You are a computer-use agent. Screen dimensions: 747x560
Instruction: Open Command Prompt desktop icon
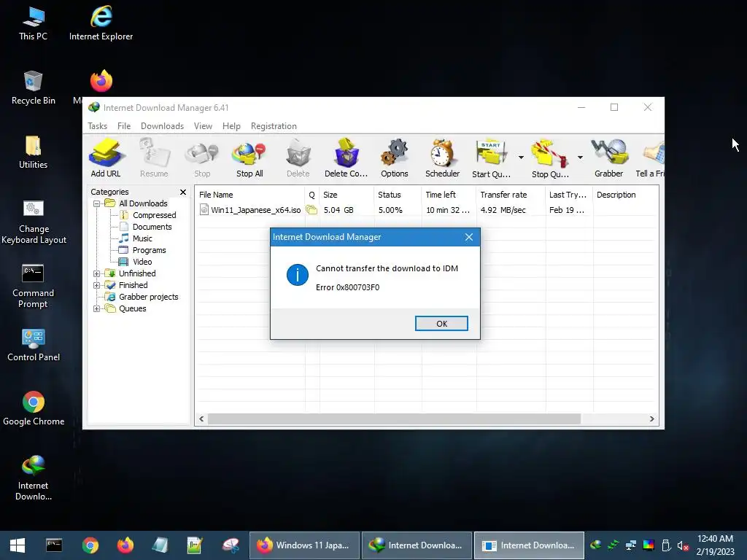tap(34, 286)
